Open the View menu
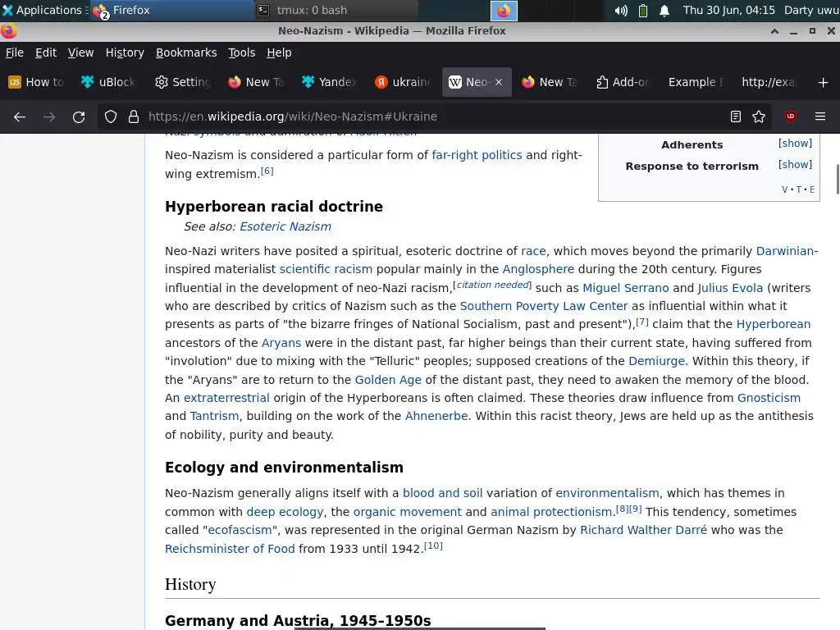The width and height of the screenshot is (840, 630). click(80, 52)
